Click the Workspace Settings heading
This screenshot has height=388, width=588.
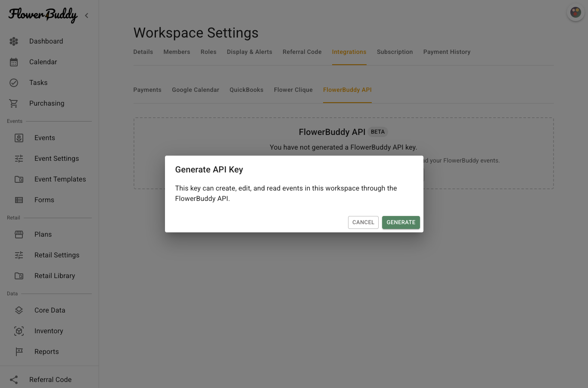point(196,33)
